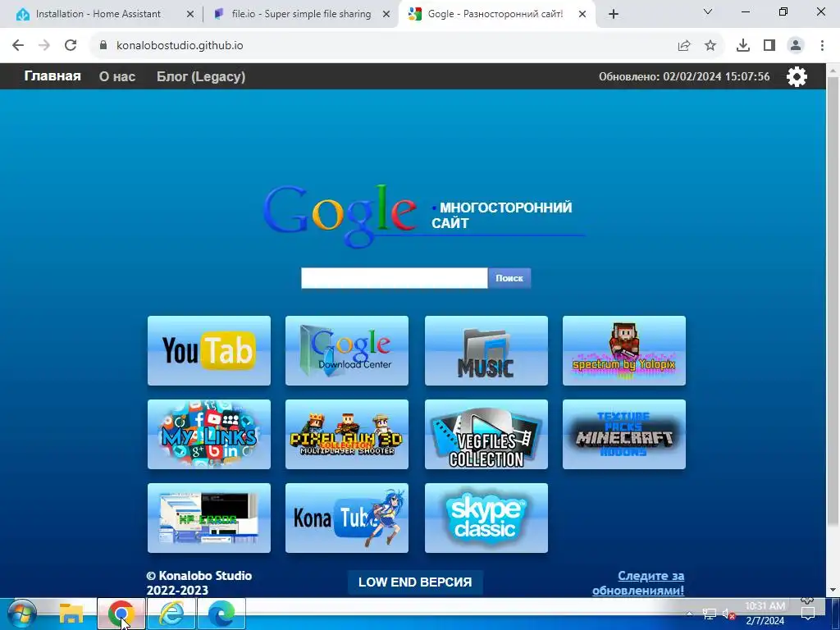
Task: Open the Pixel Gun 3D tile
Action: tap(347, 435)
